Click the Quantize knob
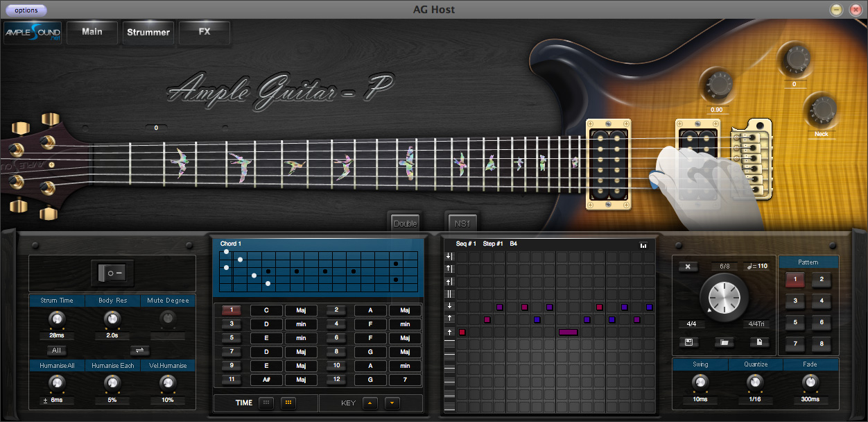Viewport: 868px width, 422px height. pyautogui.click(x=756, y=382)
